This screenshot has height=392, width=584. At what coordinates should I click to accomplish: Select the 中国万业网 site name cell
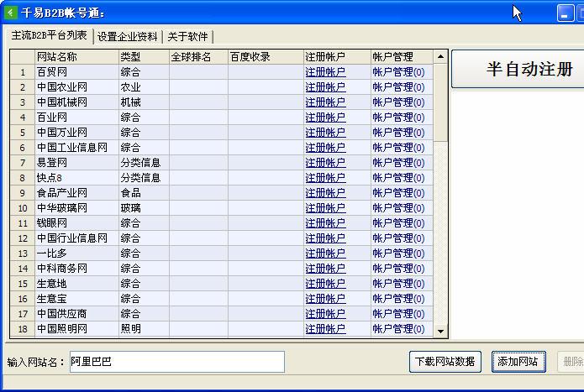(x=76, y=133)
